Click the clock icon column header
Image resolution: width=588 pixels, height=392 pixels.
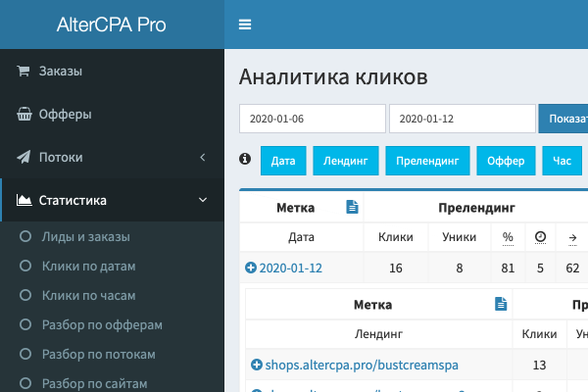click(540, 237)
